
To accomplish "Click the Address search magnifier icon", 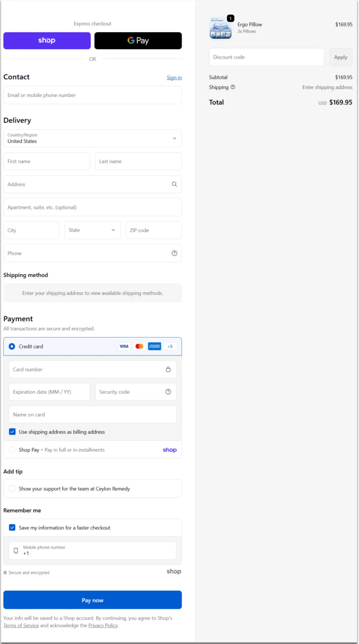I will pos(174,184).
